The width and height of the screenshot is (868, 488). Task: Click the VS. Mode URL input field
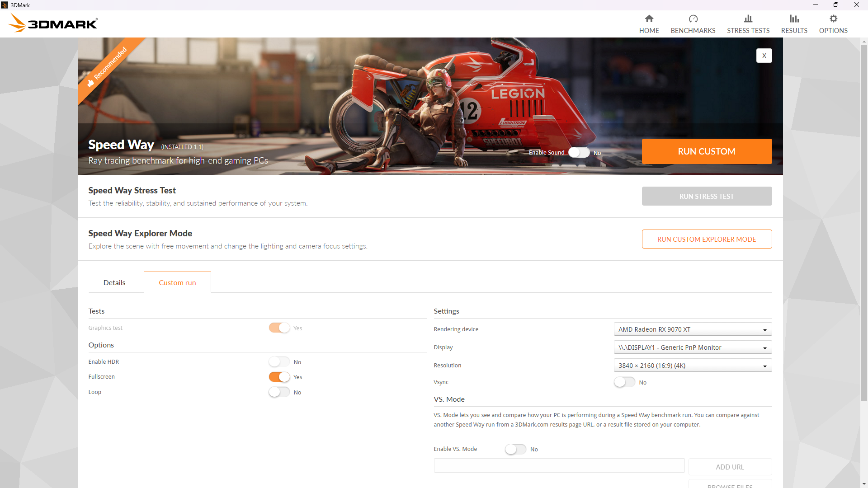click(x=559, y=466)
